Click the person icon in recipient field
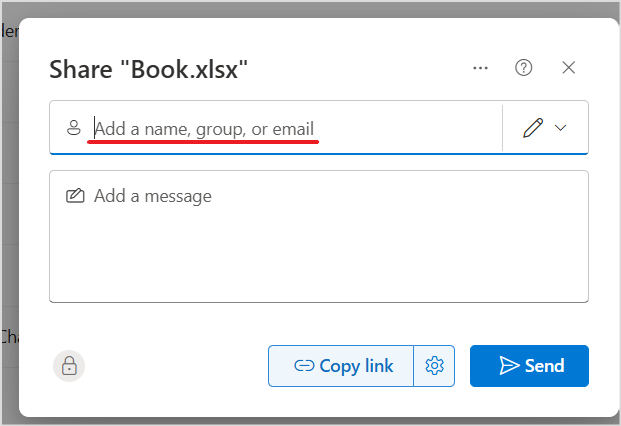The image size is (621, 426). 73,128
